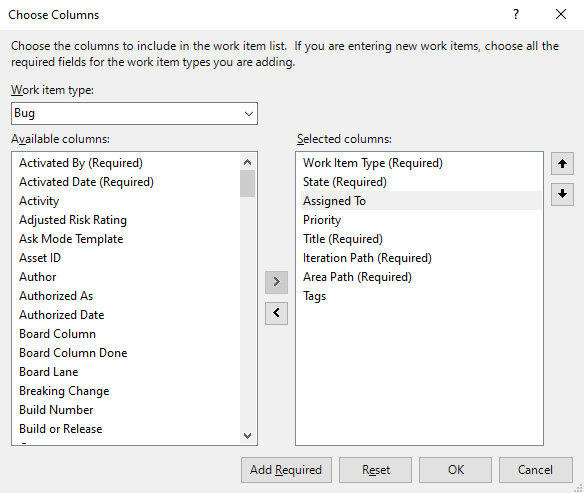Viewport: 584px width, 493px height.
Task: Select Build Number in available columns
Action: 56,410
